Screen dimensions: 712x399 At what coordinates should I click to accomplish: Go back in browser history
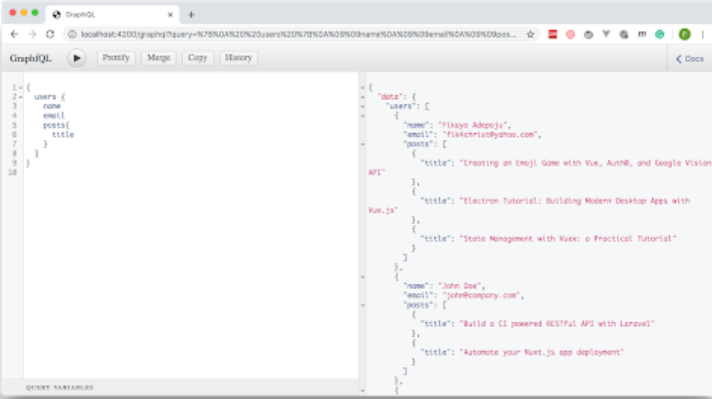pos(15,34)
